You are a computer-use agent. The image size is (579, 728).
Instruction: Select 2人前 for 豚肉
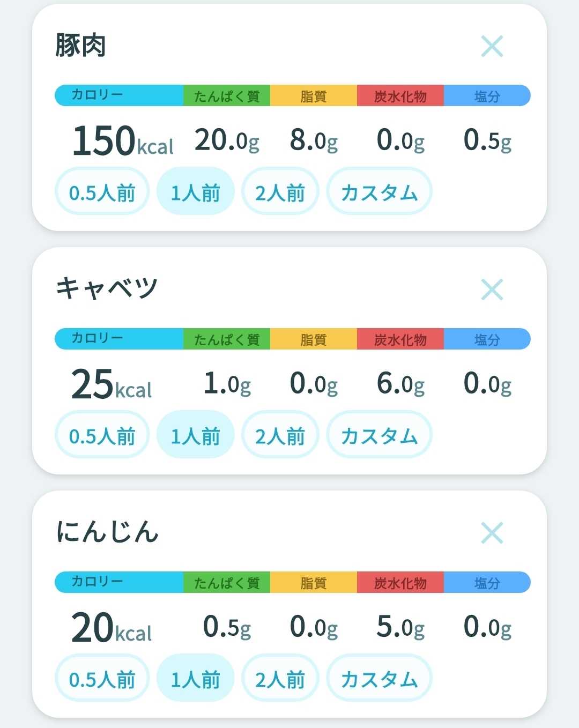pyautogui.click(x=280, y=191)
